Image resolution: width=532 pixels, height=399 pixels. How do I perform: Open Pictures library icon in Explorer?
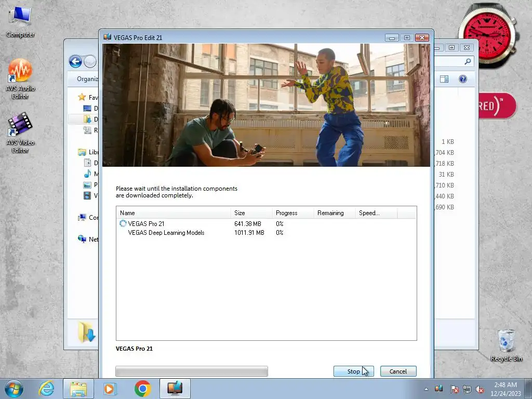point(87,185)
